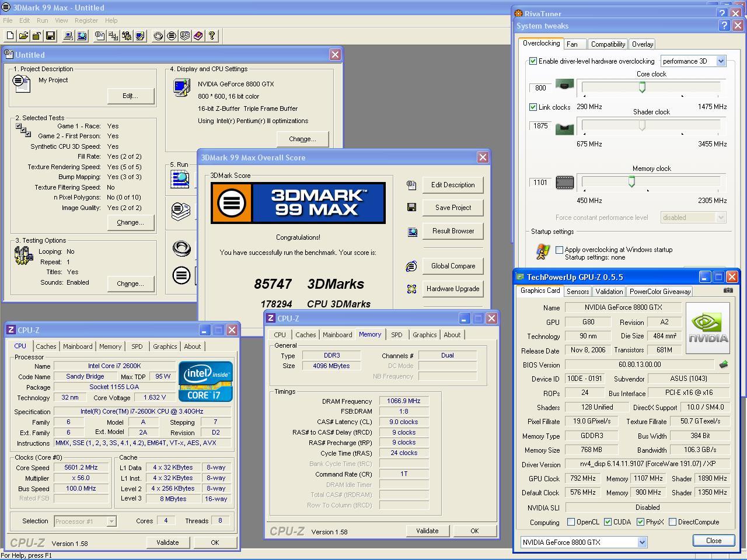Click the GPU-Z BIOS save chip icon
Image resolution: width=747 pixels, height=560 pixels.
click(724, 365)
